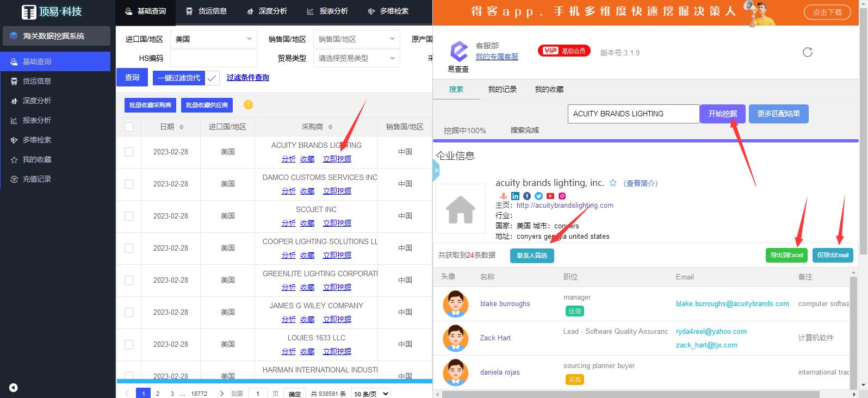Open YouTube icon for acuity brands lighting
This screenshot has width=868, height=398.
tap(550, 196)
